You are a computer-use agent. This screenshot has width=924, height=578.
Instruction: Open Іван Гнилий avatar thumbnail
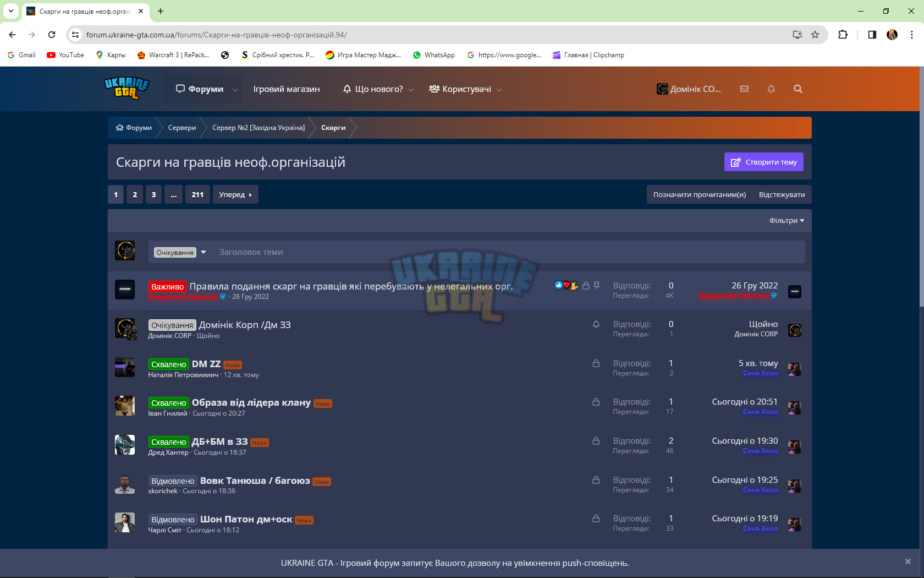point(125,406)
